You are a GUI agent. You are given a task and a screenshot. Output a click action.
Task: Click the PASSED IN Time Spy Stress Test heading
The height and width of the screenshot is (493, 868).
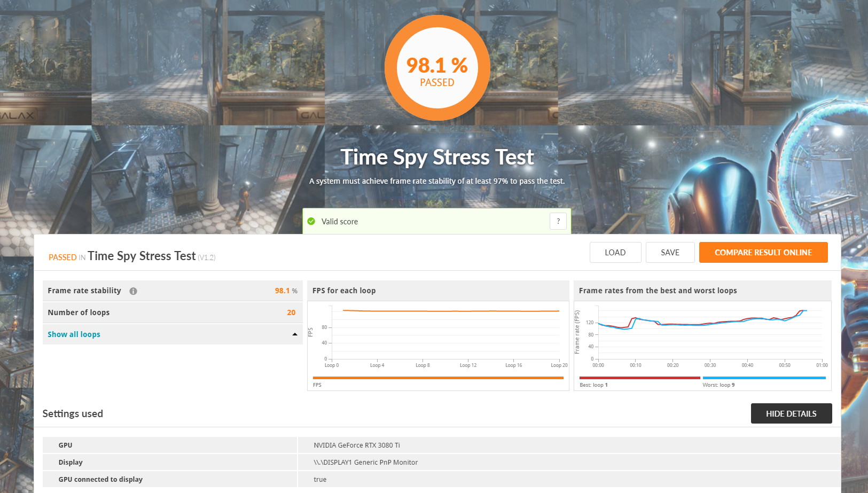(132, 256)
